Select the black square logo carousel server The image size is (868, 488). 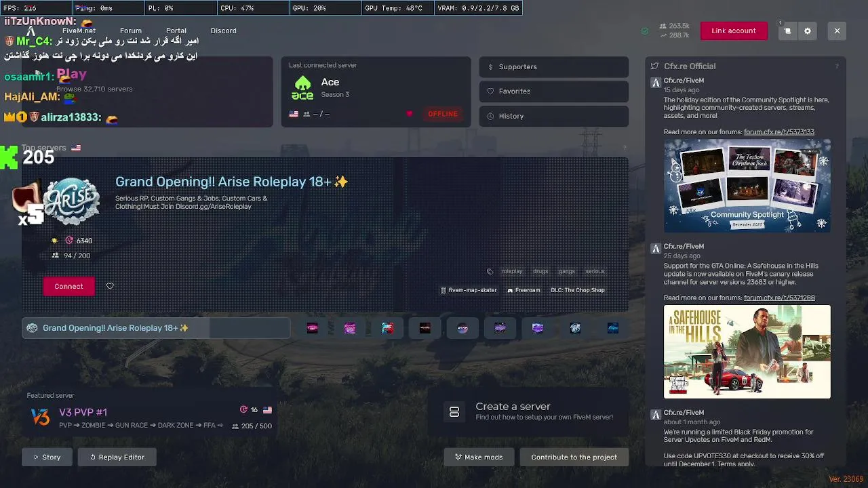coord(425,328)
